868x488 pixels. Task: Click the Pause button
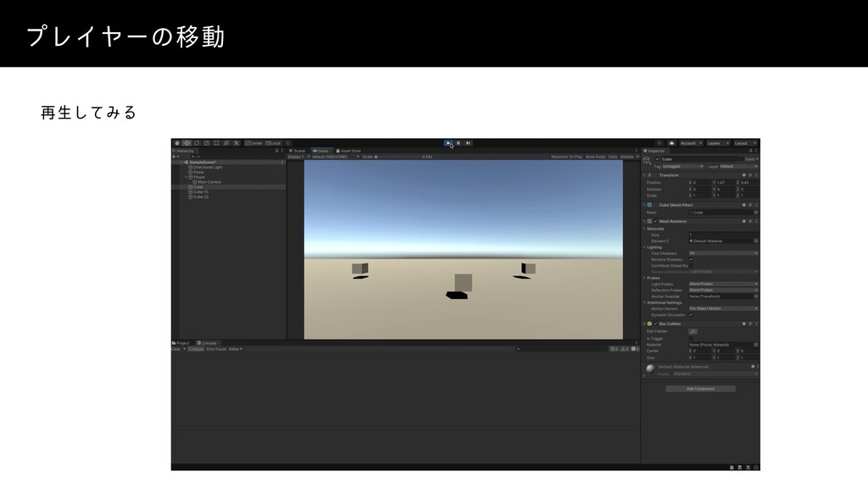[459, 143]
